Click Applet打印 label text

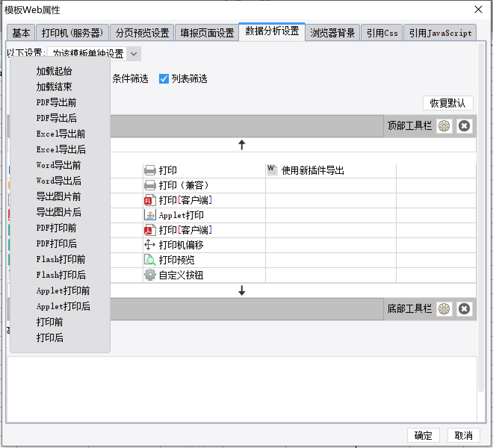(x=181, y=215)
